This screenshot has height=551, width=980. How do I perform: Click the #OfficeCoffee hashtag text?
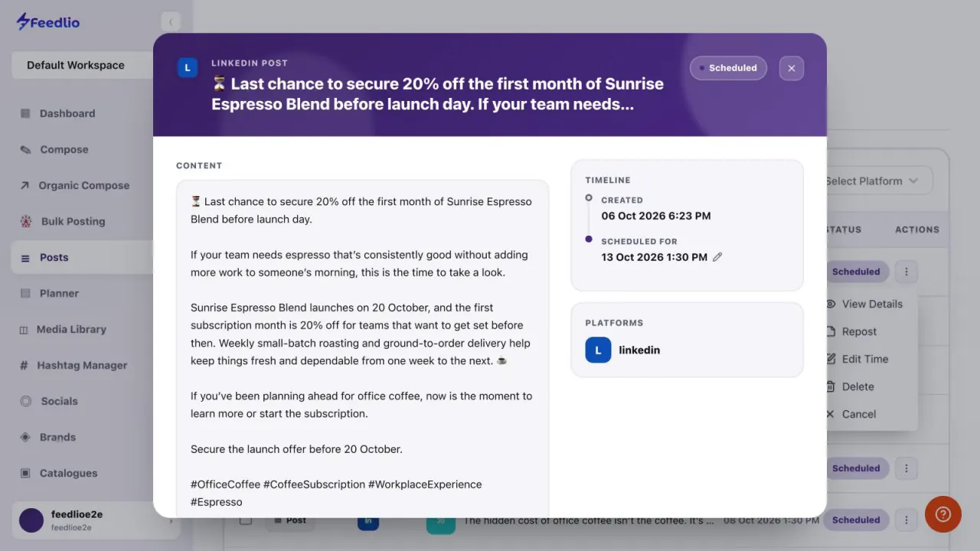click(225, 484)
